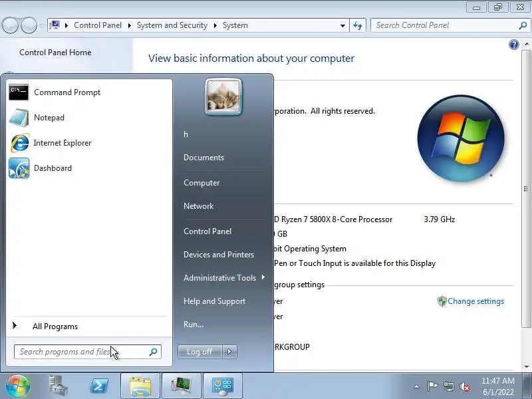Click the Log off button

pos(200,352)
